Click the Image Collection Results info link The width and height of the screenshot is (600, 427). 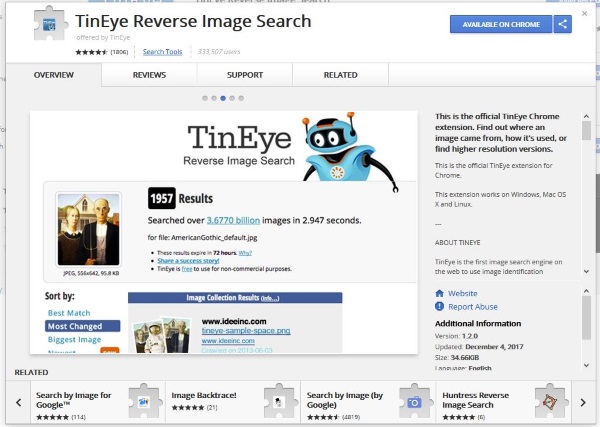tap(270, 298)
